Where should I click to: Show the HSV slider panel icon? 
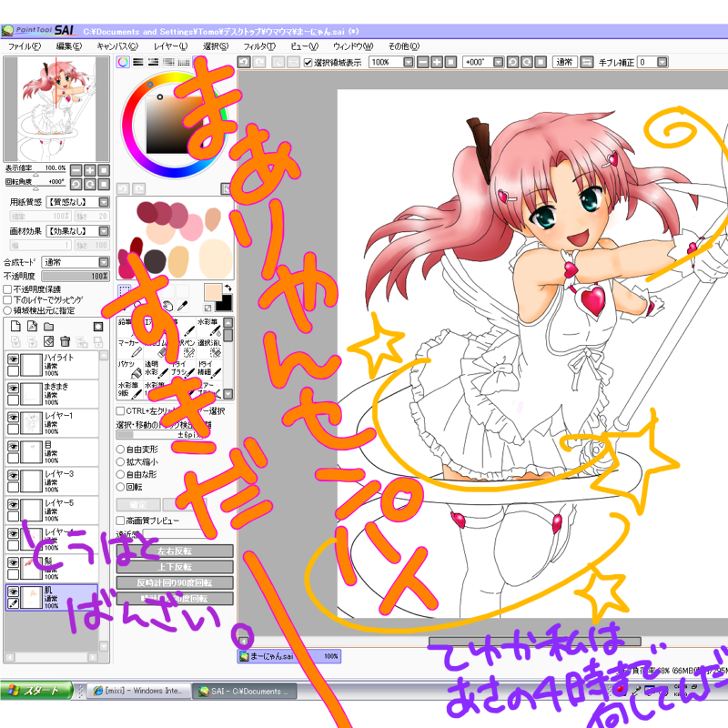(x=153, y=62)
